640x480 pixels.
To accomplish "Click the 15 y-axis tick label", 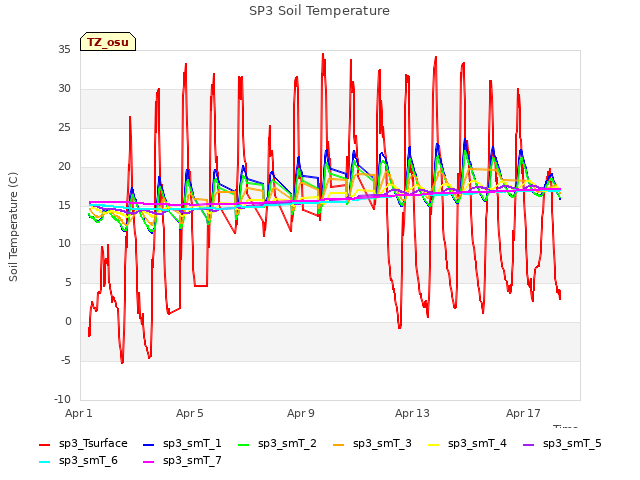I will point(64,205).
